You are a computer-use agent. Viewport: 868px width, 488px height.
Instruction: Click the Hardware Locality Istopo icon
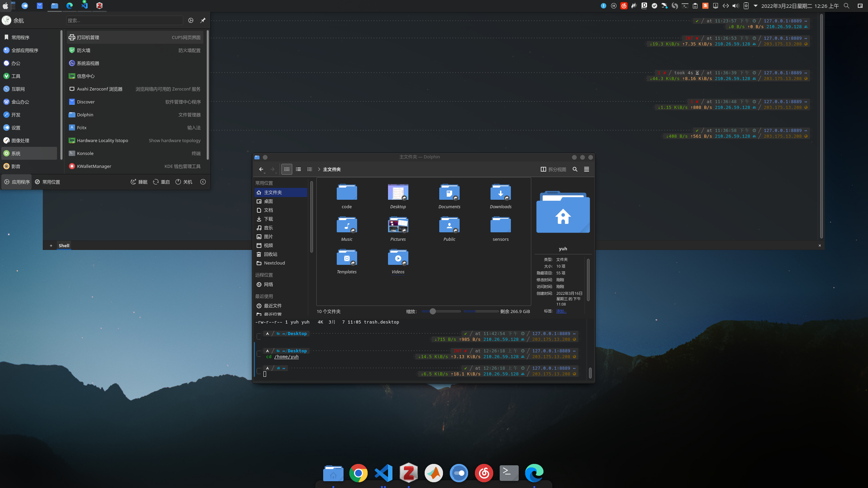[x=72, y=140]
